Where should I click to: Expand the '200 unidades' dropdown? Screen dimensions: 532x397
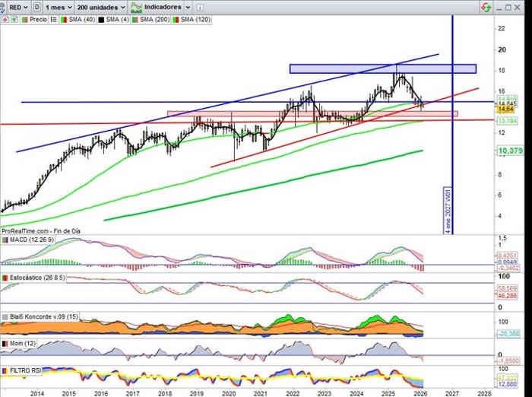tap(102, 6)
